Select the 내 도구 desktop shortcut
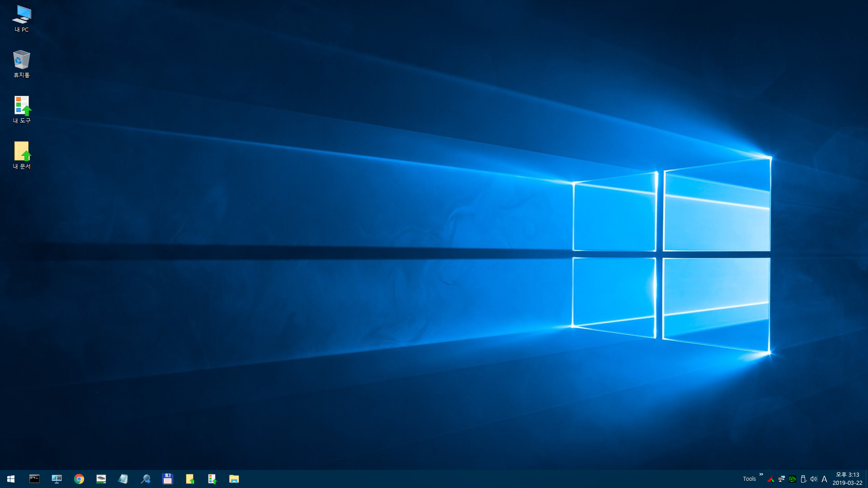Viewport: 868px width, 488px height. [x=21, y=110]
